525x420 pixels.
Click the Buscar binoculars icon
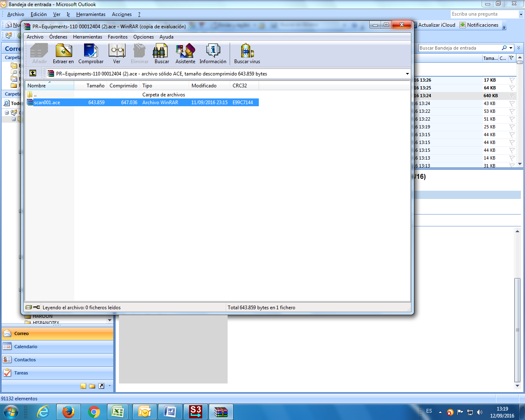pyautogui.click(x=162, y=54)
